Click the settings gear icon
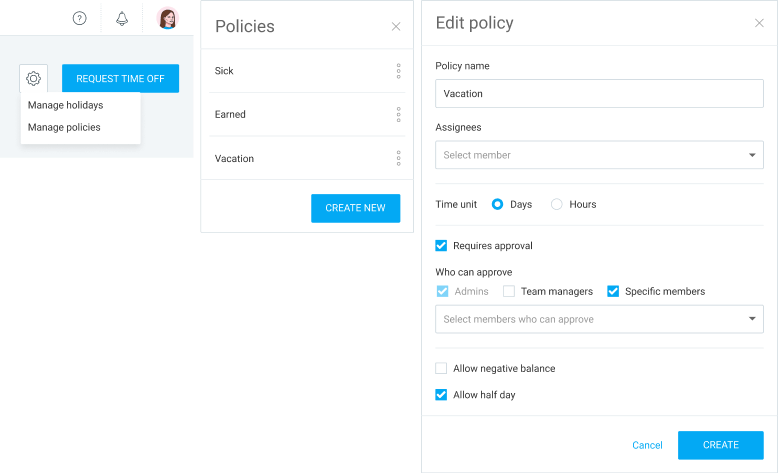The height and width of the screenshot is (473, 778). point(33,78)
